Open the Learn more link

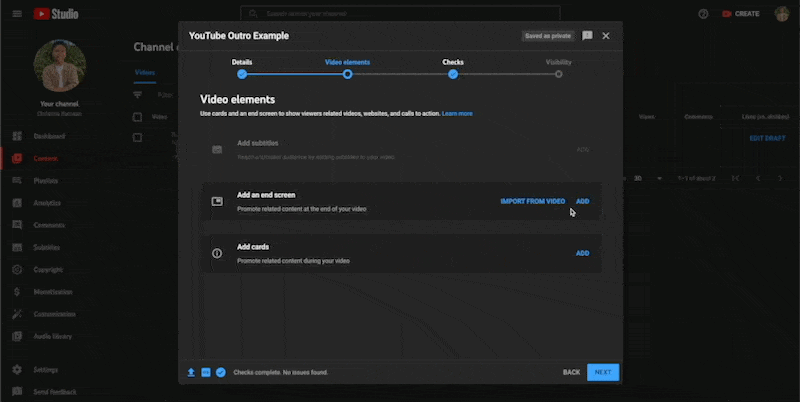pos(457,114)
